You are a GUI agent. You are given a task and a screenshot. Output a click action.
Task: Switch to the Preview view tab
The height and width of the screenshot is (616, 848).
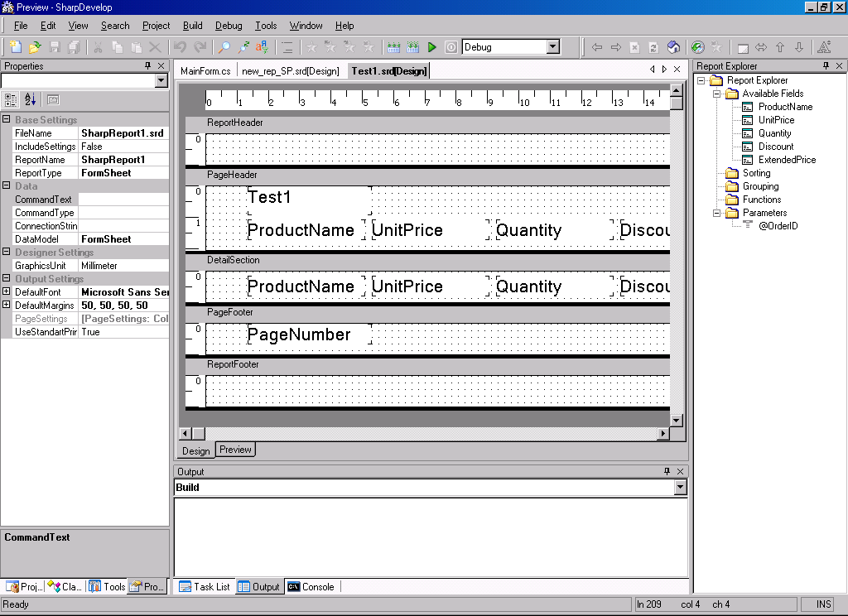pos(235,450)
